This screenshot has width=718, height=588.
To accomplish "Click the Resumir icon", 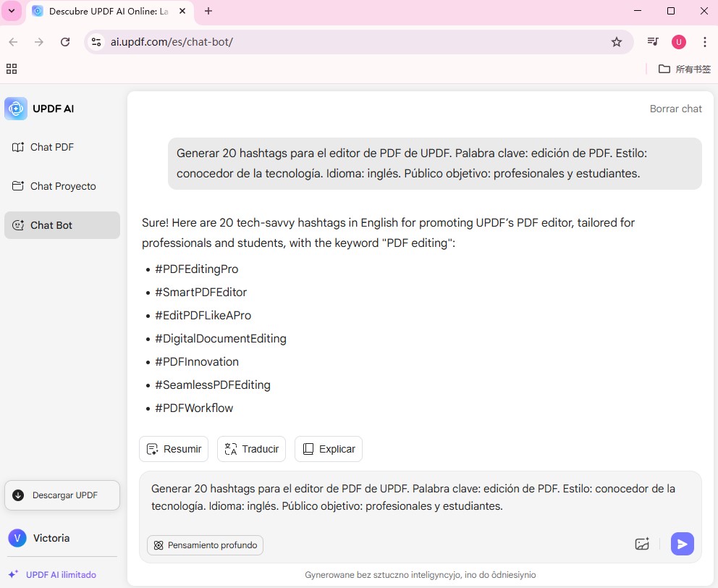I will [x=152, y=449].
